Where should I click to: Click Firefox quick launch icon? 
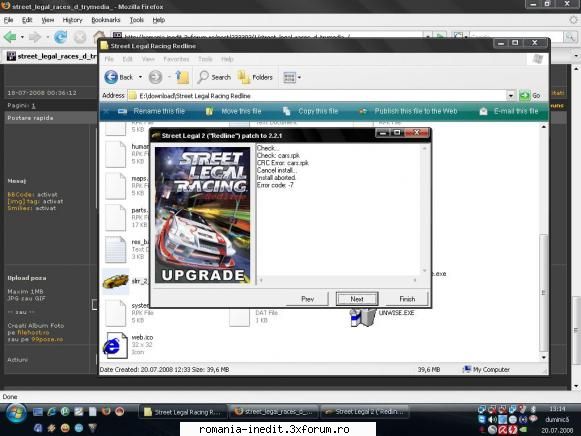(106, 411)
